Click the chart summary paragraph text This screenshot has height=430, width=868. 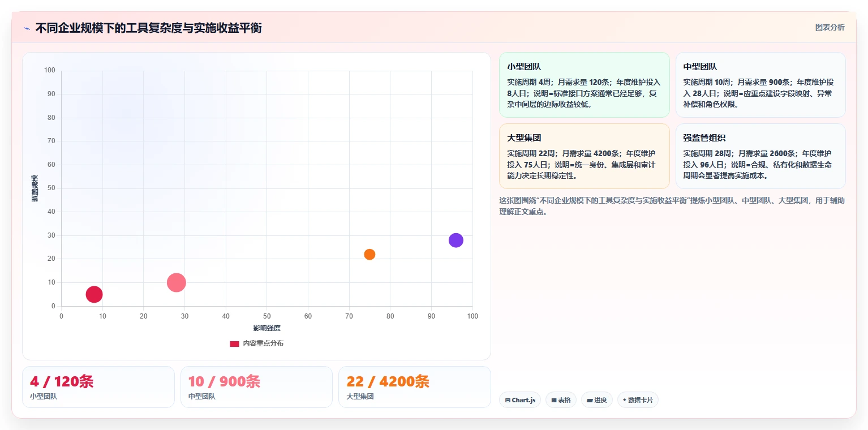[672, 206]
